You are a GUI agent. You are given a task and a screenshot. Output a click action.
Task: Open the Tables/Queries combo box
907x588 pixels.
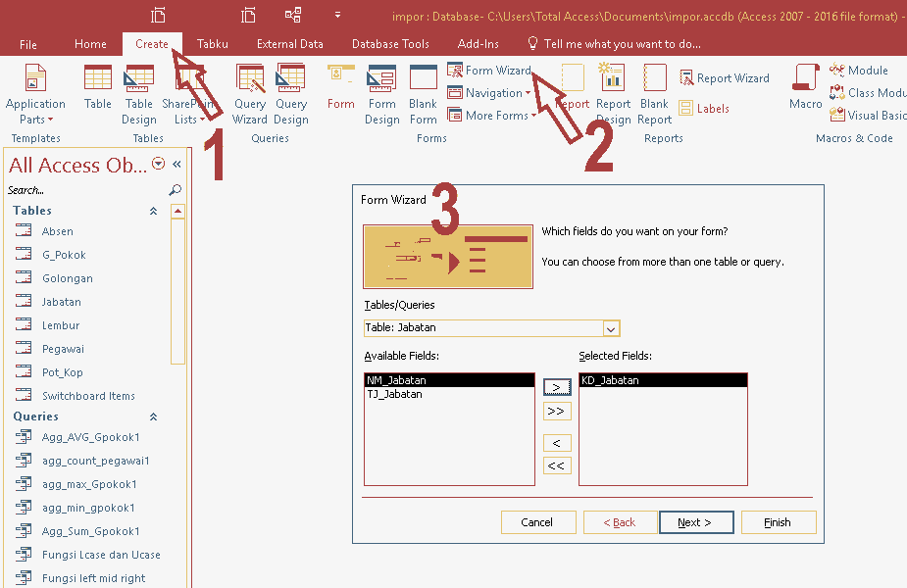[x=611, y=328]
